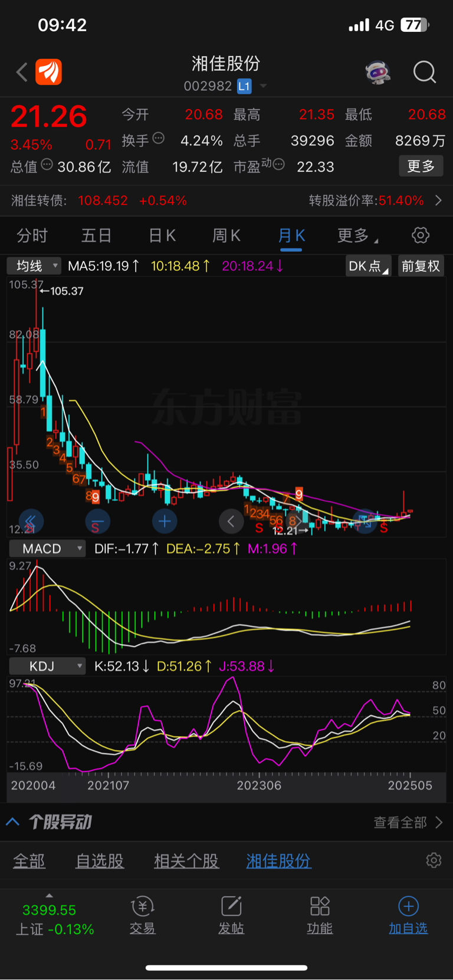Select the 自选股 filter tab

click(x=100, y=860)
